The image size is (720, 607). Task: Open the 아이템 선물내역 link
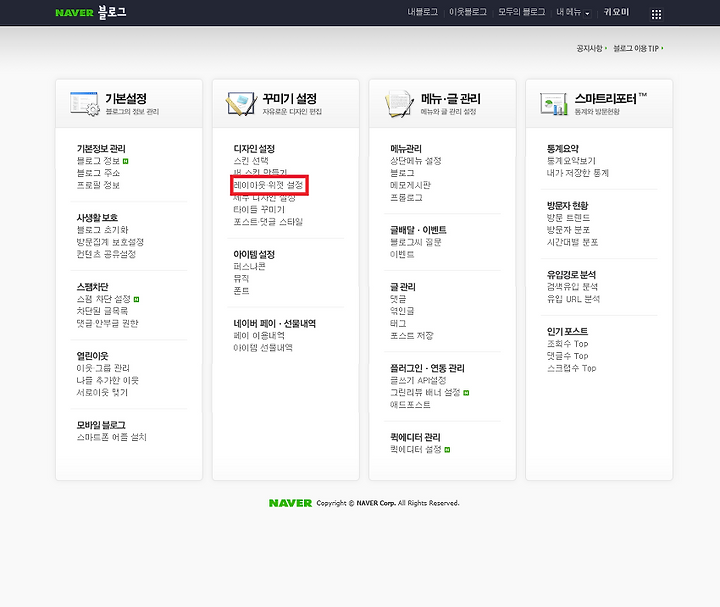(x=263, y=348)
